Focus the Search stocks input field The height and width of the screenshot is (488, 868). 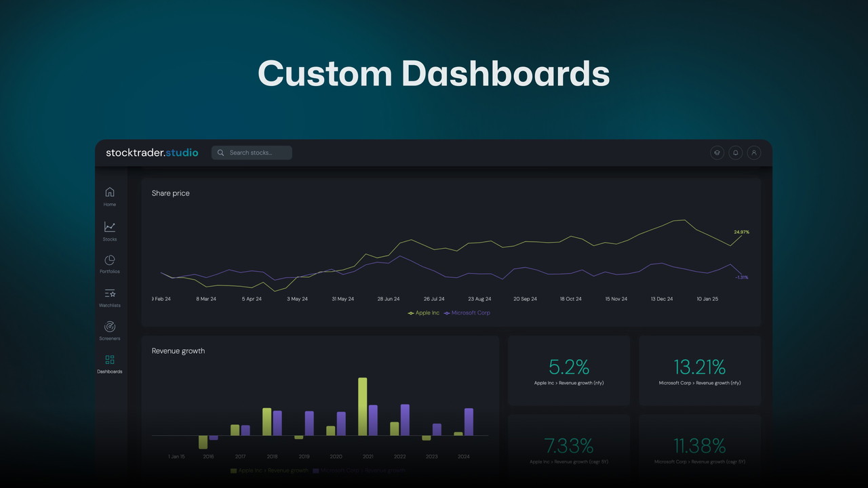(x=258, y=153)
